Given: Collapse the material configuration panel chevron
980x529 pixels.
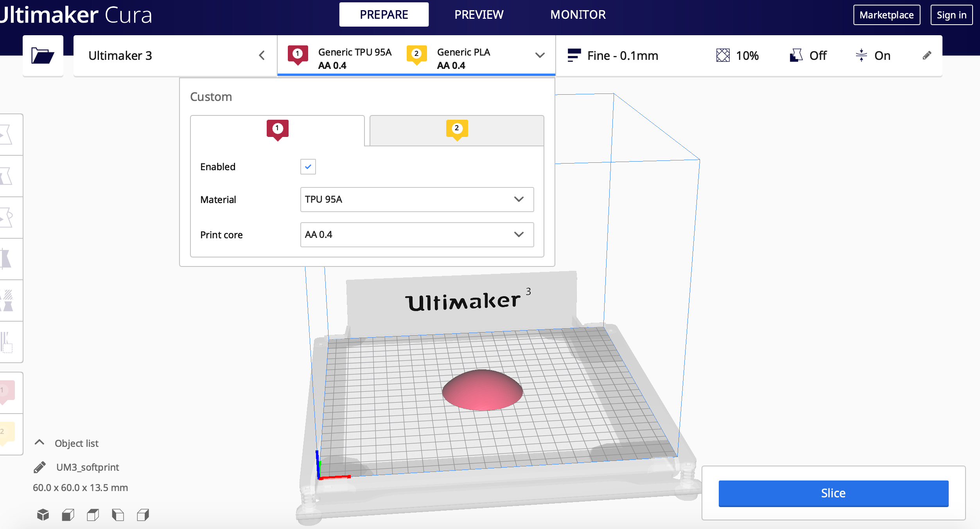Looking at the screenshot, I should pyautogui.click(x=540, y=56).
